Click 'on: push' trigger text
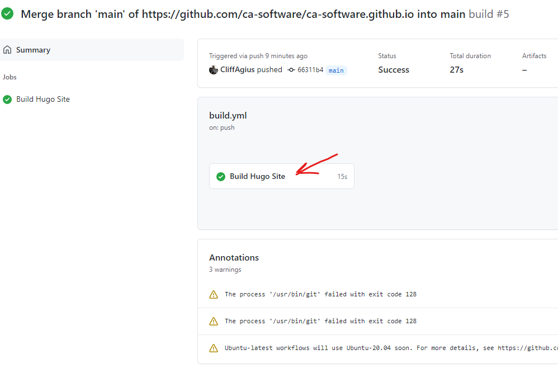 pyautogui.click(x=222, y=127)
